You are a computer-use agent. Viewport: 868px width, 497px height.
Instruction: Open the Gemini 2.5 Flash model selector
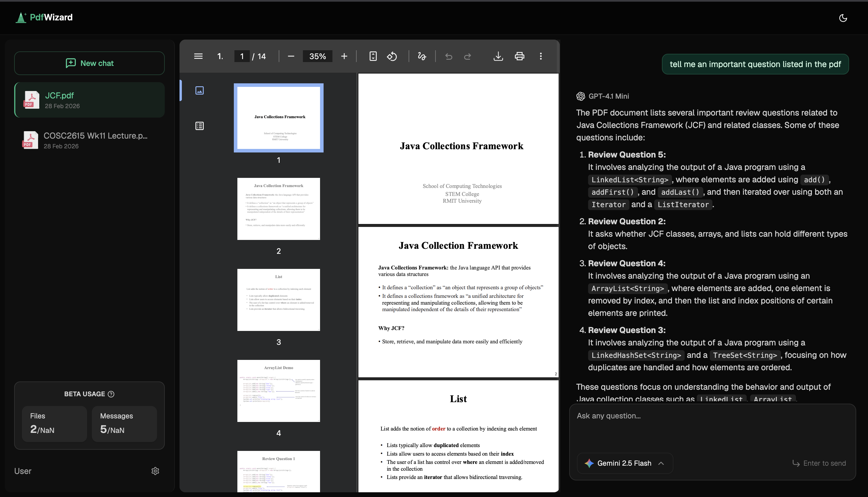click(624, 463)
